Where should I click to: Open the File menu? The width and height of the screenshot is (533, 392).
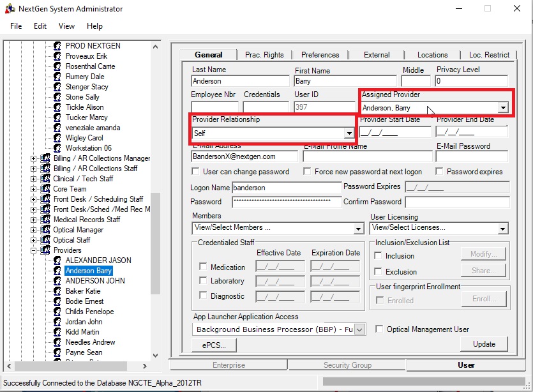click(16, 26)
